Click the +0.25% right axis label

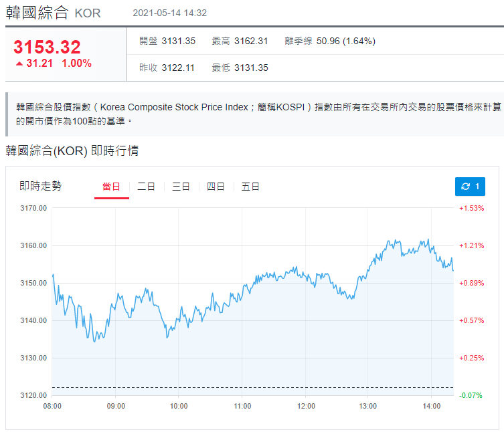(471, 358)
